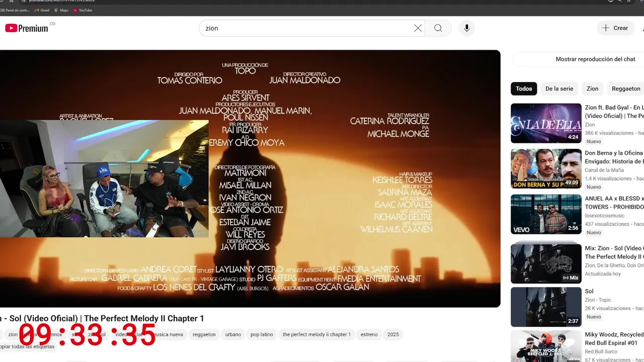Run the search with the magnifier button
Image resolution: width=644 pixels, height=362 pixels.
[x=438, y=28]
